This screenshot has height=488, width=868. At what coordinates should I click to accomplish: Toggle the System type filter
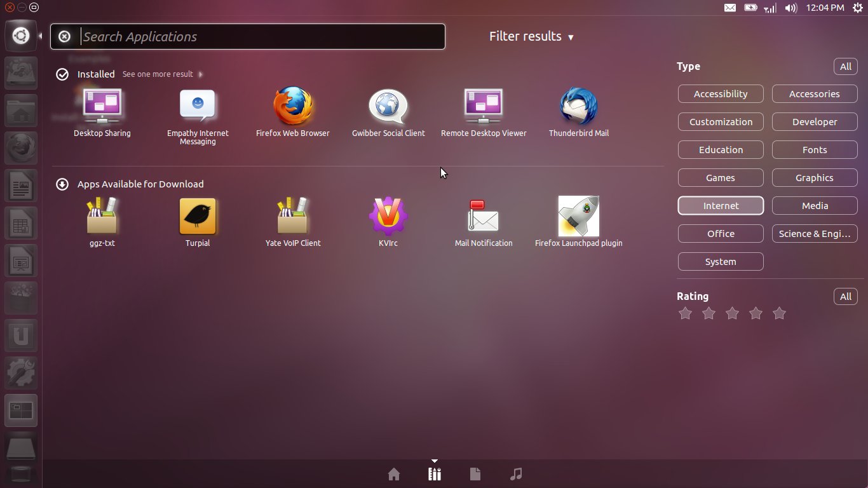click(721, 262)
